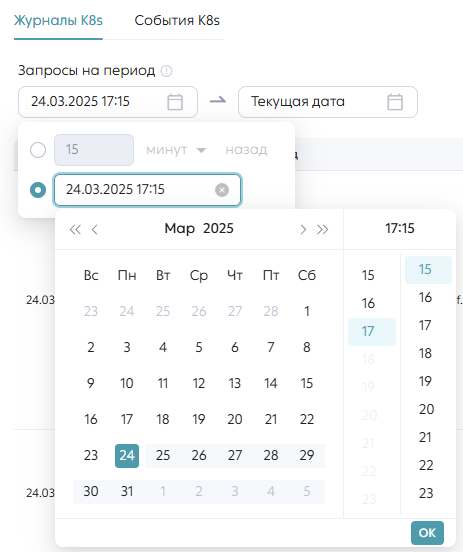Go to previous month arrow
This screenshot has width=463, height=552.
94,230
